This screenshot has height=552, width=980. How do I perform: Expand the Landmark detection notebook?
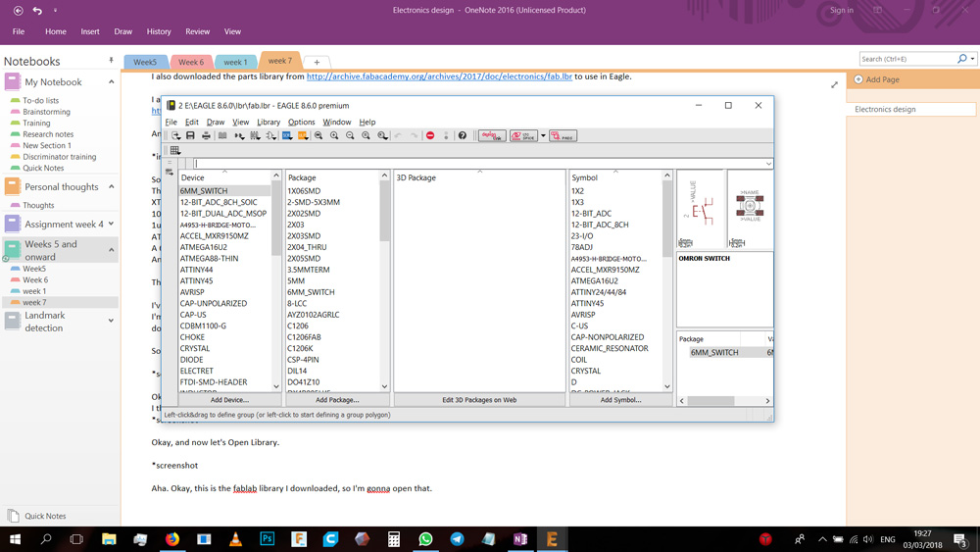[x=112, y=321]
